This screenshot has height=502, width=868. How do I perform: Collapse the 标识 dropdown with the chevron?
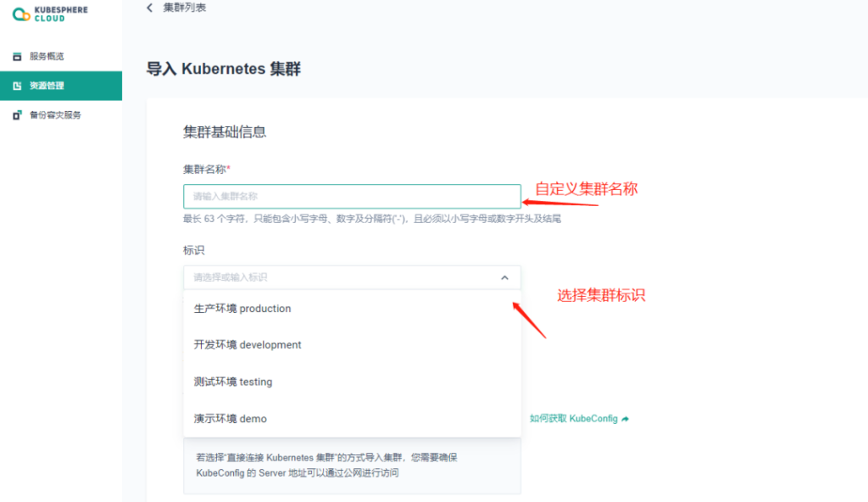pos(504,277)
